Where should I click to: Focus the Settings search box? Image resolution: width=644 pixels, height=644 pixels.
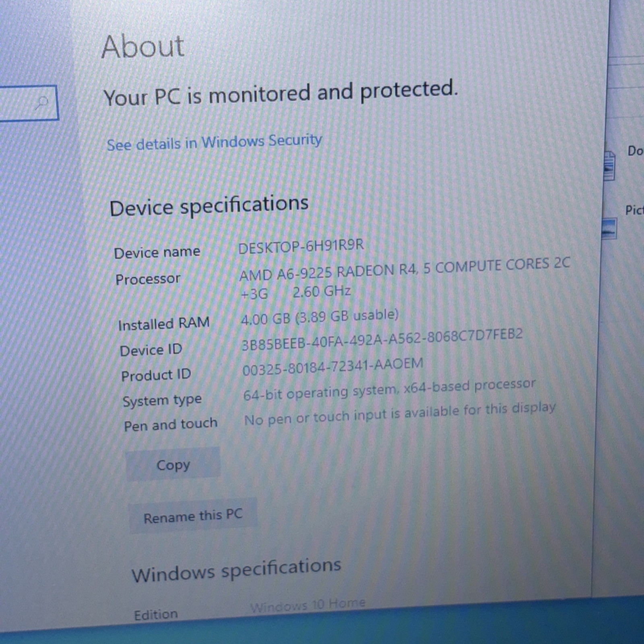28,103
